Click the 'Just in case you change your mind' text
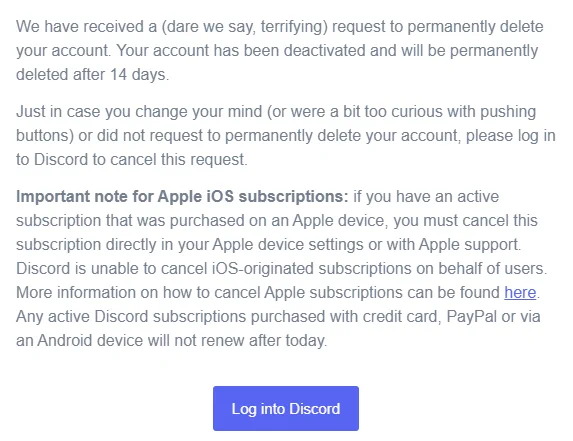Viewport: 573px width, 441px height. pos(139,112)
